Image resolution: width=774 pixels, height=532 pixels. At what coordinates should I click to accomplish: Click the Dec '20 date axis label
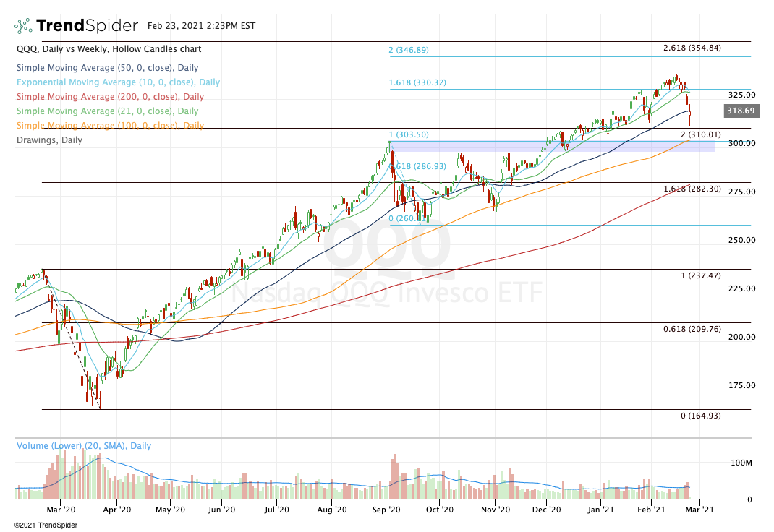pyautogui.click(x=547, y=510)
